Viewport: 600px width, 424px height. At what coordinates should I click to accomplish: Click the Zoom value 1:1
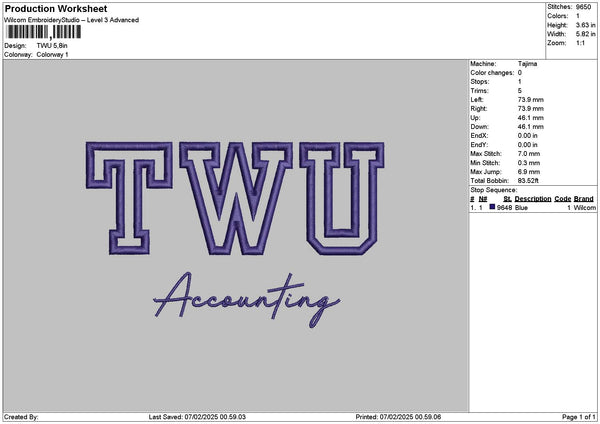tap(580, 43)
